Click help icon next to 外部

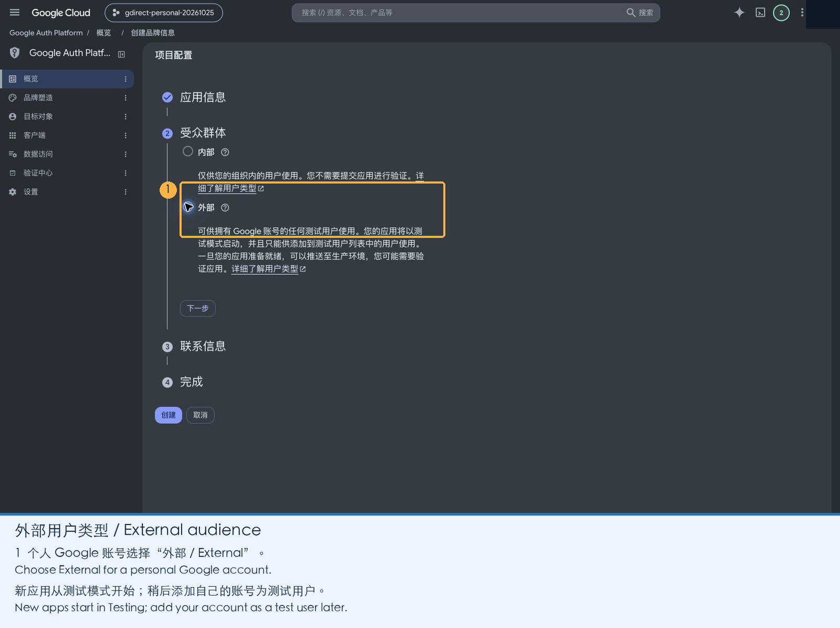pyautogui.click(x=225, y=208)
